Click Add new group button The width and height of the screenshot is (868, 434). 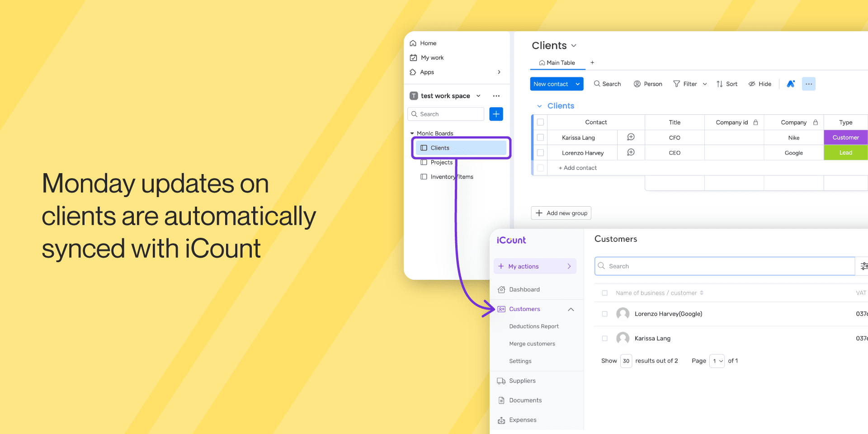point(561,213)
